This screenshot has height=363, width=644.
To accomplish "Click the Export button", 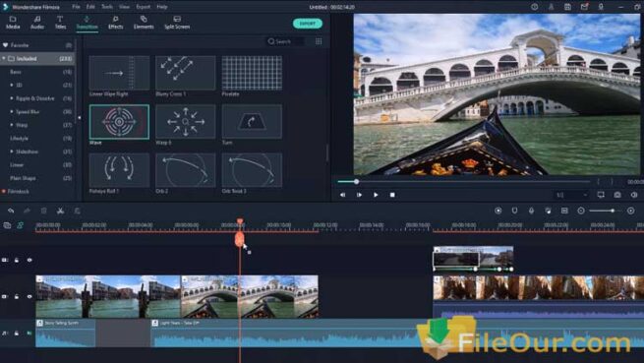I will pos(307,24).
